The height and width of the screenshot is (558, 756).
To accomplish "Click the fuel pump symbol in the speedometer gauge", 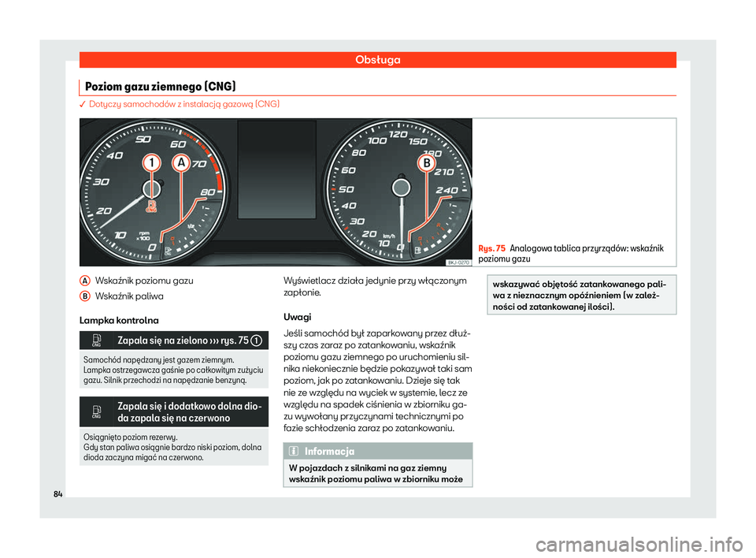I will coord(417,251).
